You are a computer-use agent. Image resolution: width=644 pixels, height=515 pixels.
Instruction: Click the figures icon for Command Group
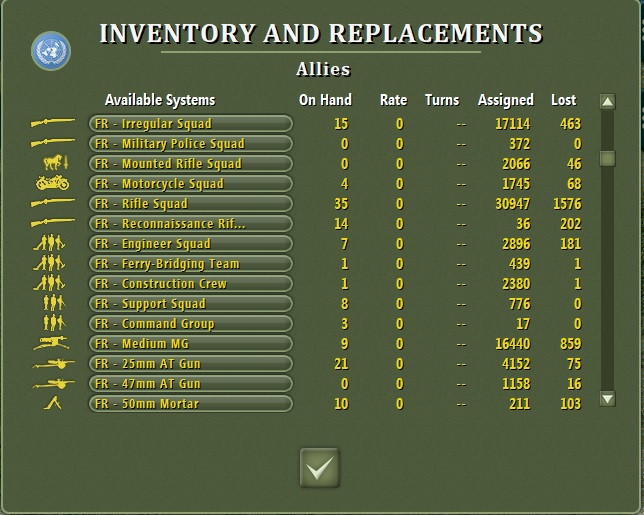coord(54,322)
